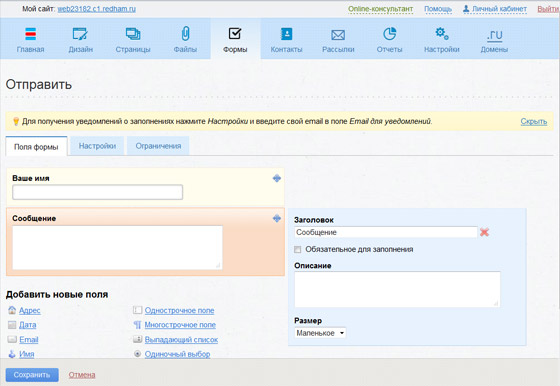The height and width of the screenshot is (386, 560).
Task: Hide the notification with Скрыть link
Action: (534, 121)
